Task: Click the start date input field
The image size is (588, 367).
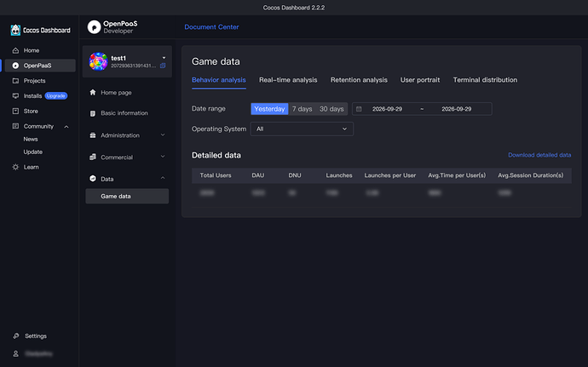Action: 387,109
